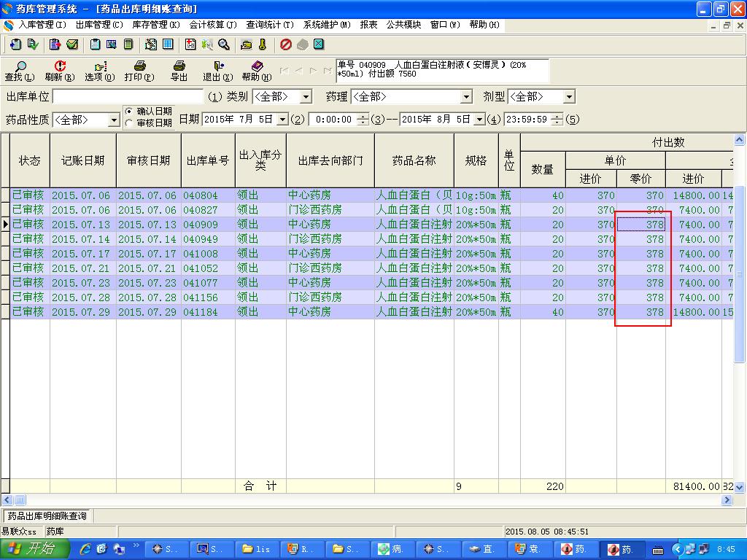Expand the 类别 dropdown
The height and width of the screenshot is (560, 747).
tap(306, 97)
